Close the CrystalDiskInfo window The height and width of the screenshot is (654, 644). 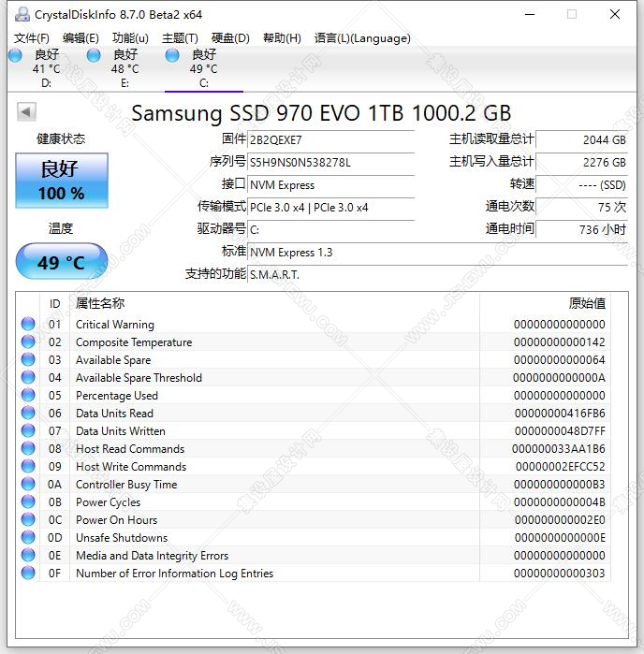(x=615, y=14)
